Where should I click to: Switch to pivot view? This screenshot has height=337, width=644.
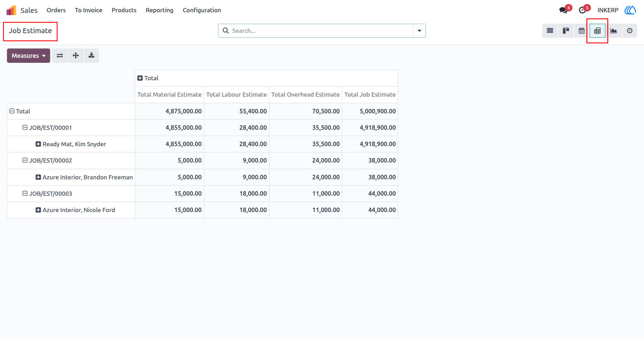pyautogui.click(x=597, y=31)
